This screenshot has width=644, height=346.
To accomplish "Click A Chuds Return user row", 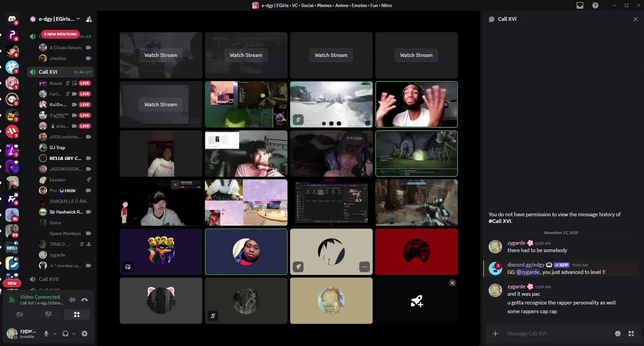I will (65, 48).
